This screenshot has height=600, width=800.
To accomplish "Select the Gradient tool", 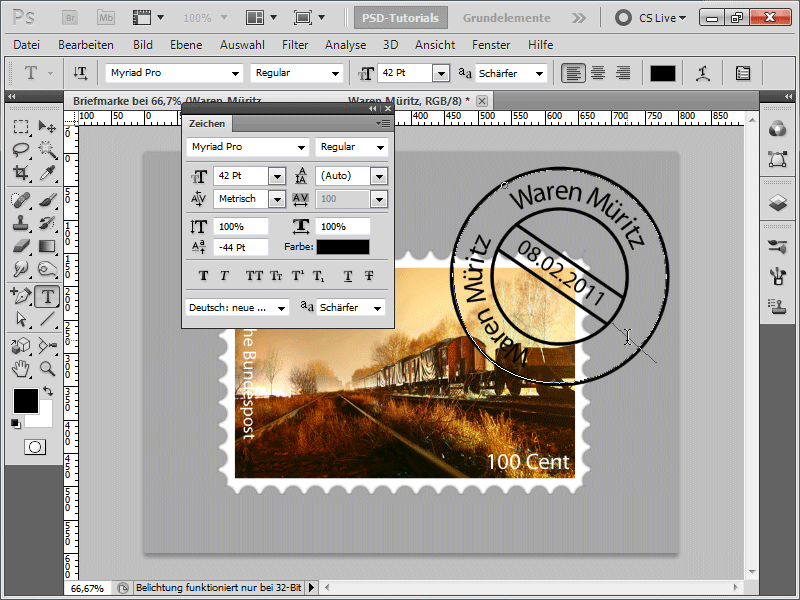I will (x=47, y=246).
